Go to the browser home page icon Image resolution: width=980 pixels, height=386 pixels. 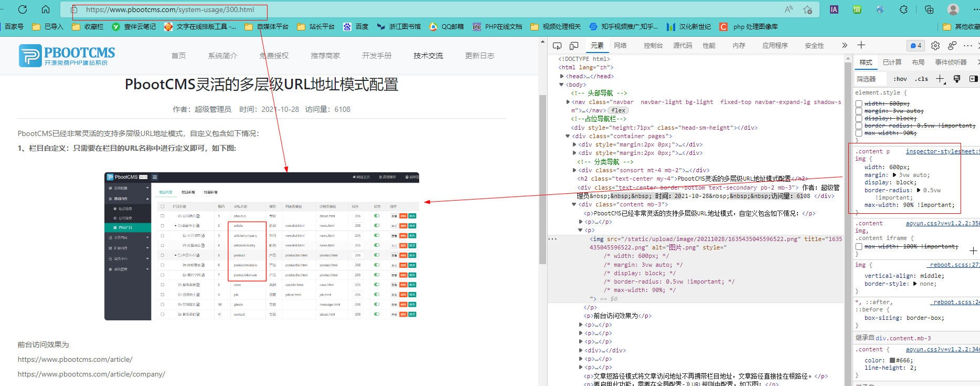46,9
